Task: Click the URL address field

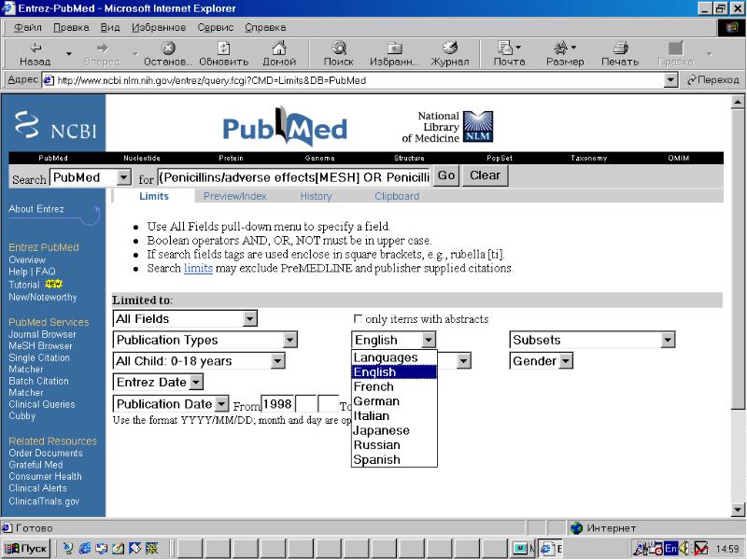Action: coord(353,80)
